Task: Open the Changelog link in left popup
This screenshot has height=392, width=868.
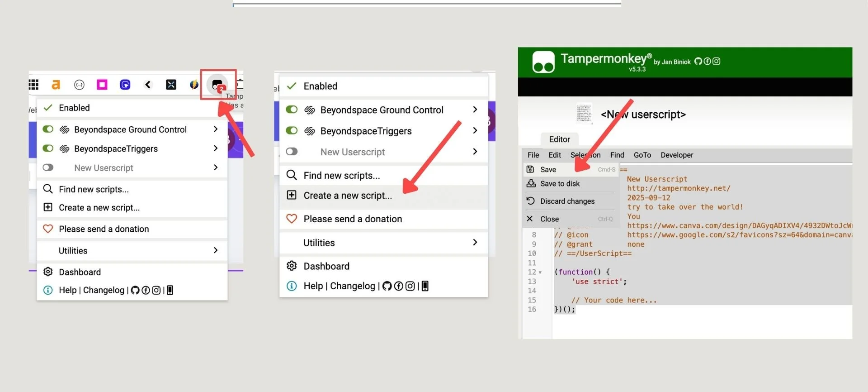Action: pyautogui.click(x=104, y=290)
